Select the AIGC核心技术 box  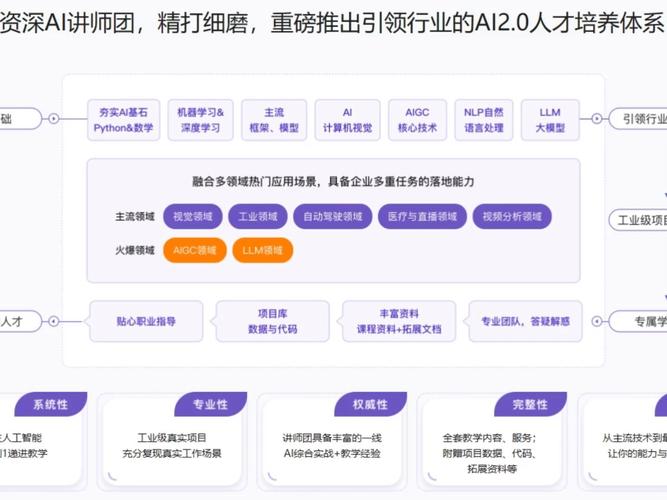(x=417, y=120)
